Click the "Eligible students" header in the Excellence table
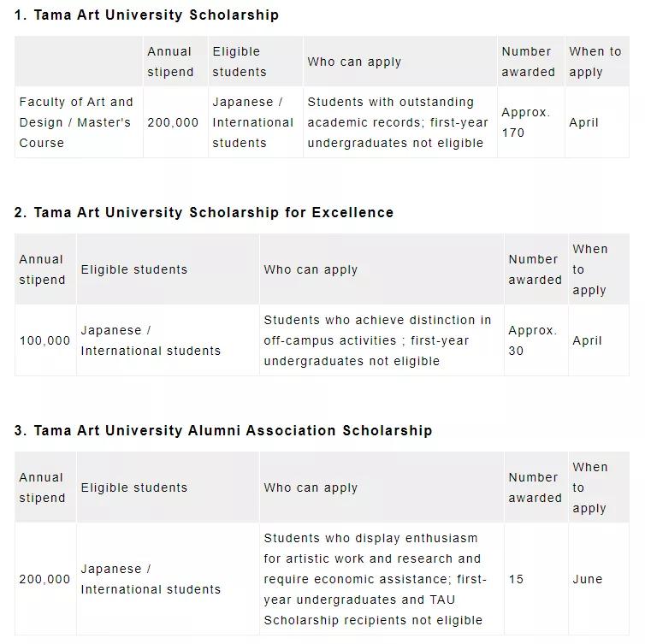This screenshot has height=644, width=645. click(133, 269)
